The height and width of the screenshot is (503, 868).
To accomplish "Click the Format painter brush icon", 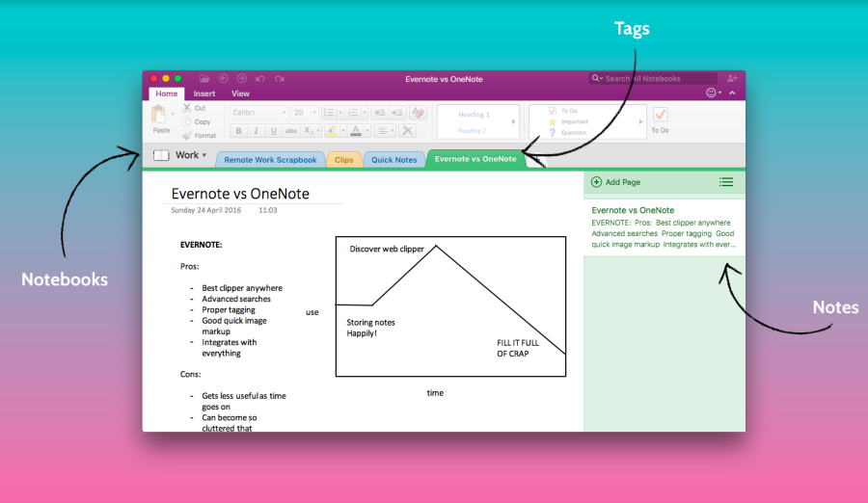I will tap(187, 135).
